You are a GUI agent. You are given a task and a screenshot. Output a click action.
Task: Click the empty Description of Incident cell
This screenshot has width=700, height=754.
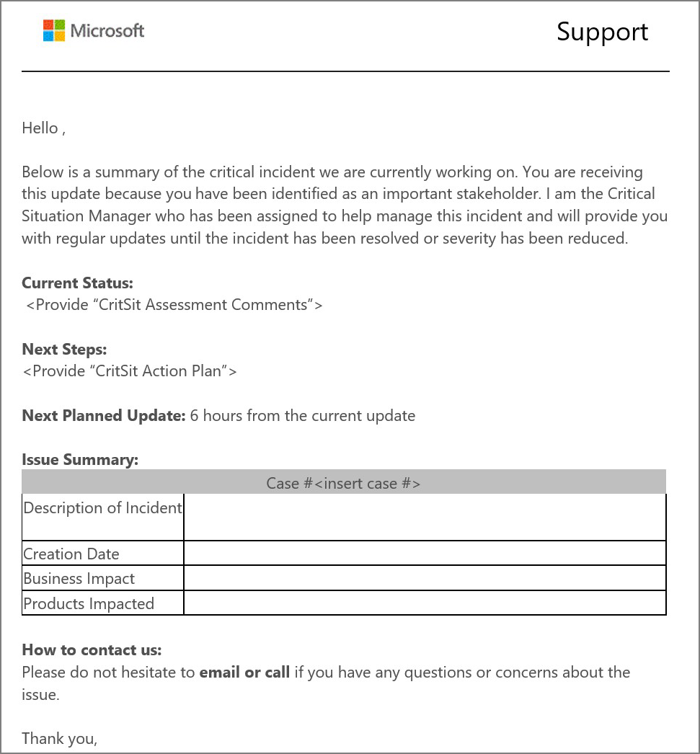425,517
